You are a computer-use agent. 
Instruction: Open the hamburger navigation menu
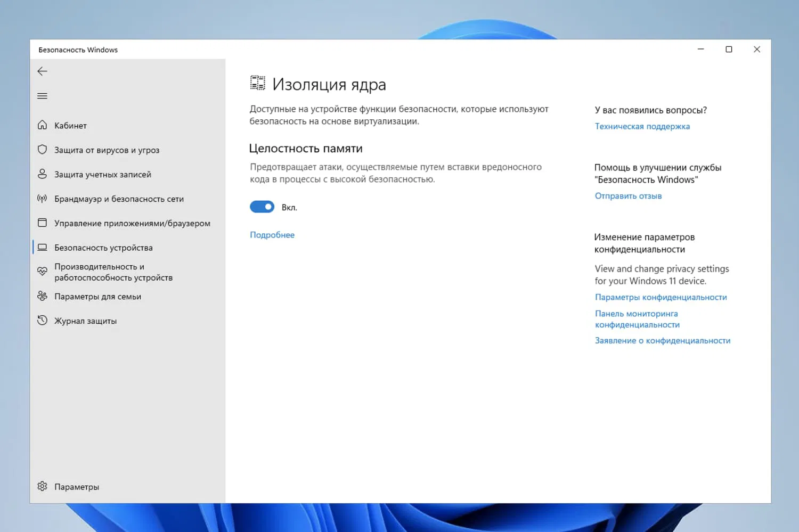pyautogui.click(x=43, y=96)
